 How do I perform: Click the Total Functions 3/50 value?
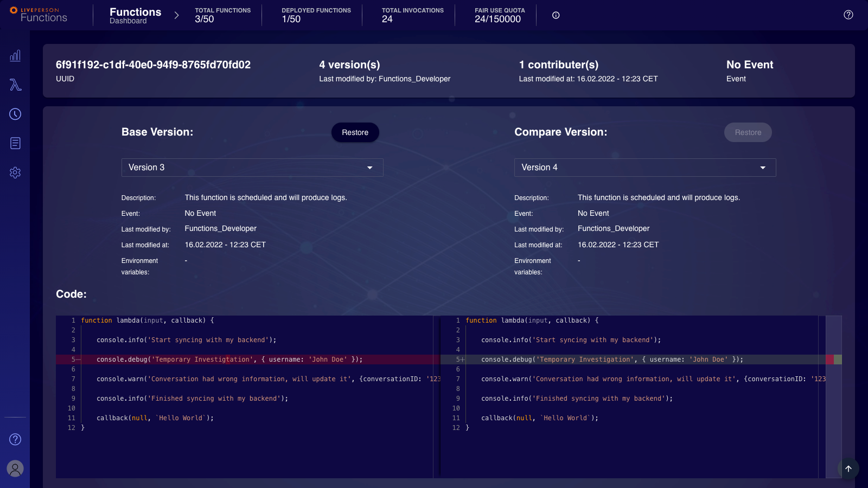205,19
